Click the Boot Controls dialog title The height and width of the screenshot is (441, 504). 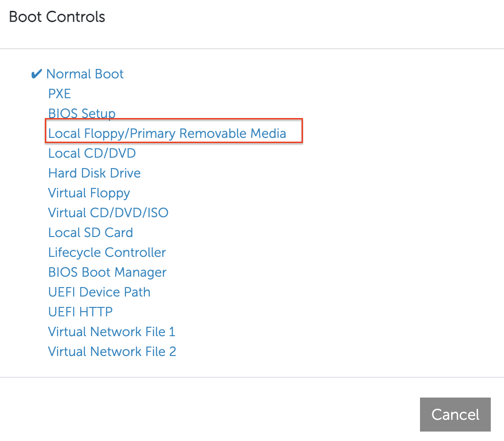57,17
